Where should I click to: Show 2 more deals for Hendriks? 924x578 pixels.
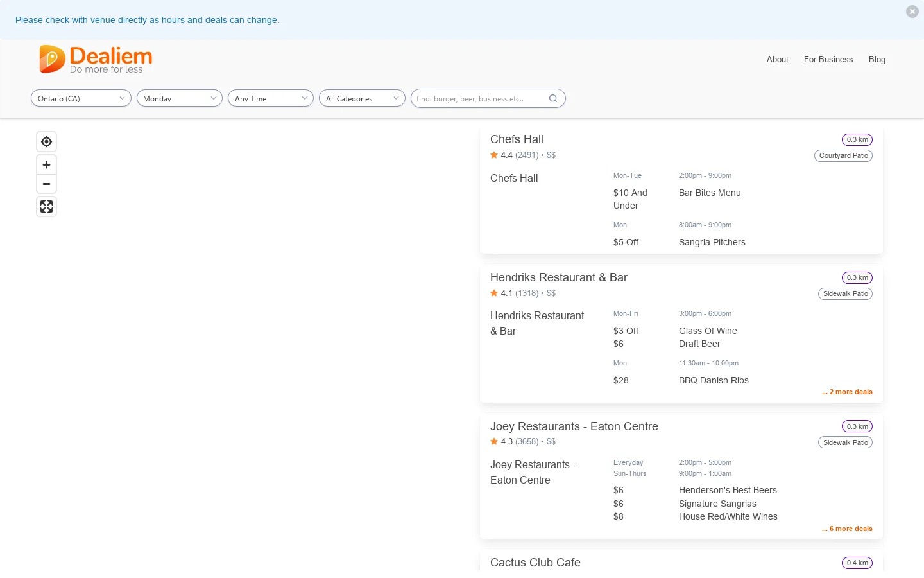click(847, 392)
